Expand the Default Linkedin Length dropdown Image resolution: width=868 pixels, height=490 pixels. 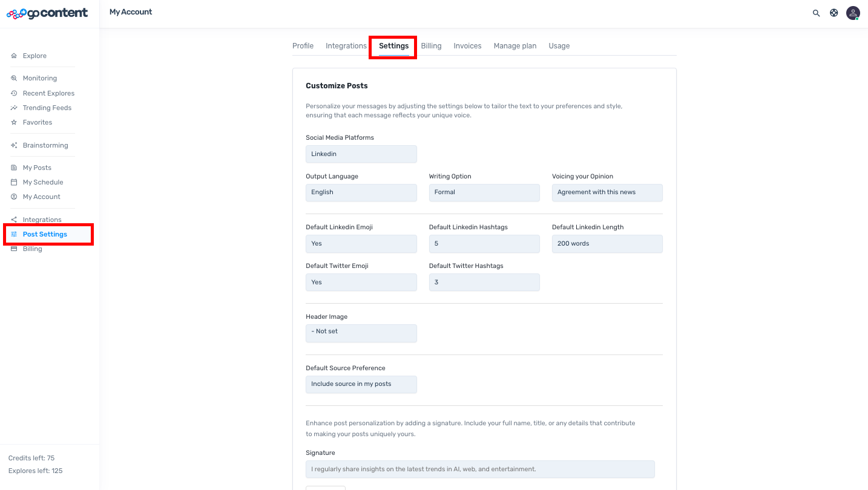[607, 244]
